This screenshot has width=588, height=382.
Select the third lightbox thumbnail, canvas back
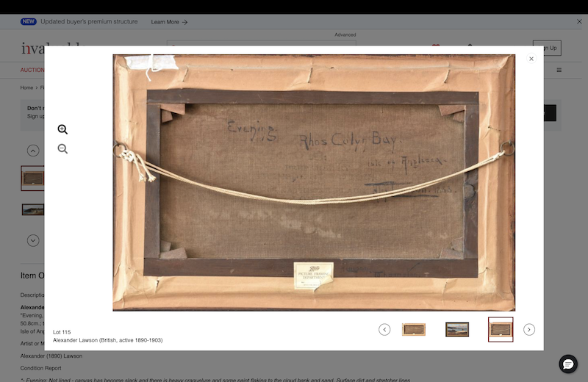[501, 330]
